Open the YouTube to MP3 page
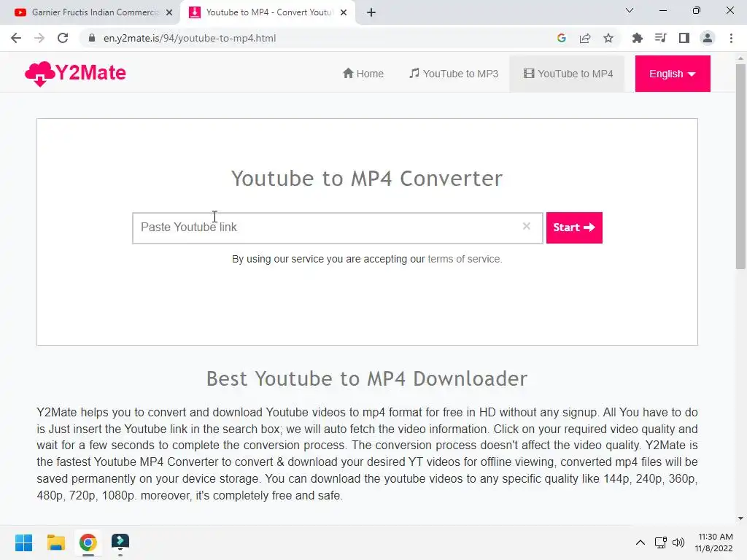Viewport: 747px width, 560px height. coord(454,74)
